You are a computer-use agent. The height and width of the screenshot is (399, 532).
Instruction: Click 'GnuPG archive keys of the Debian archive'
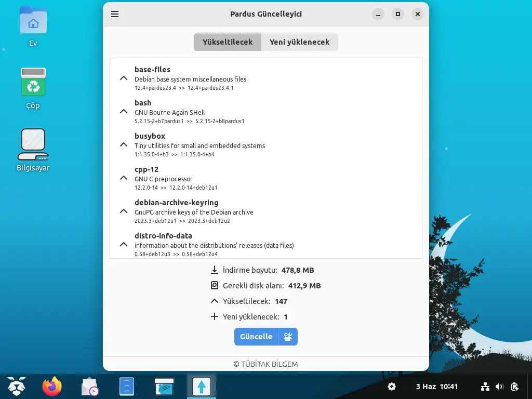(x=194, y=212)
